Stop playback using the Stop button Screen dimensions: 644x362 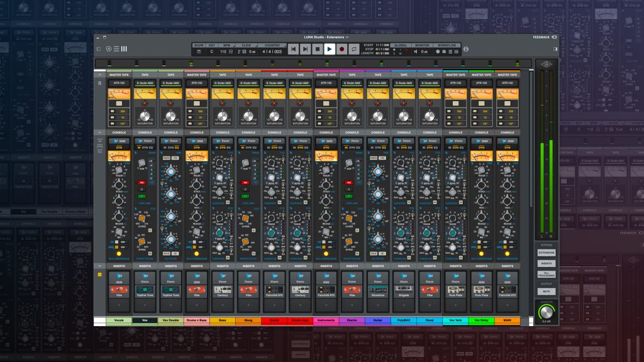tap(318, 49)
